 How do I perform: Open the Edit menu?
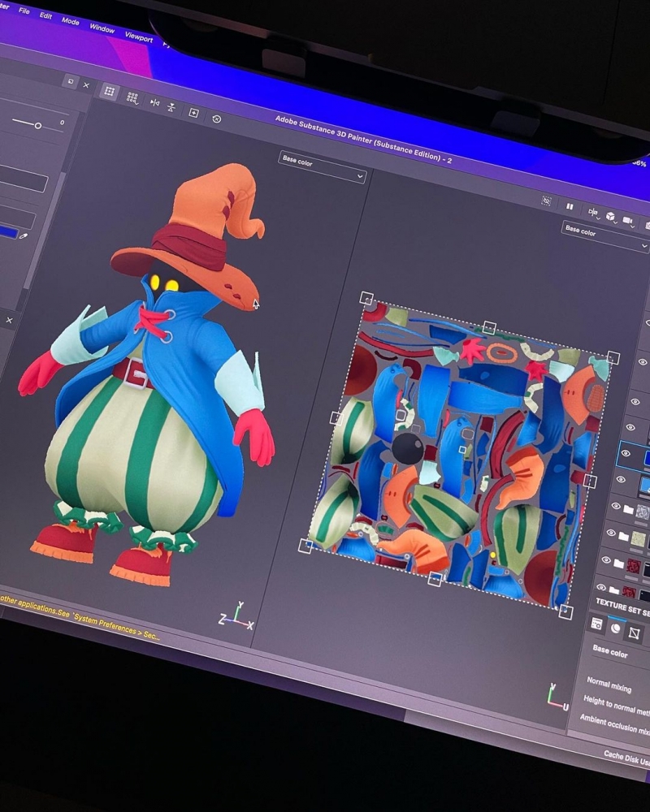pyautogui.click(x=45, y=15)
